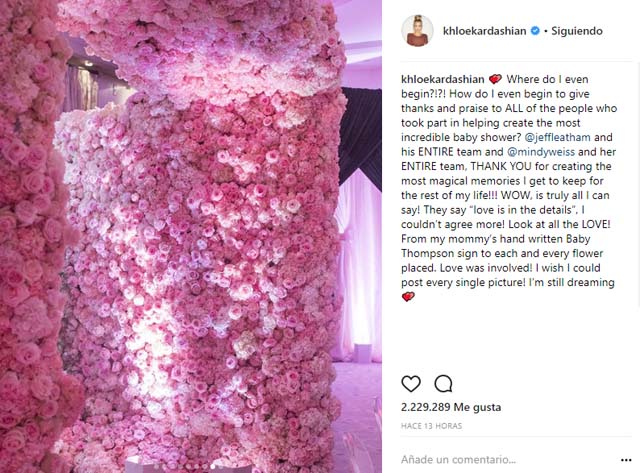
Task: Click the Me gusta label text
Action: (x=478, y=407)
